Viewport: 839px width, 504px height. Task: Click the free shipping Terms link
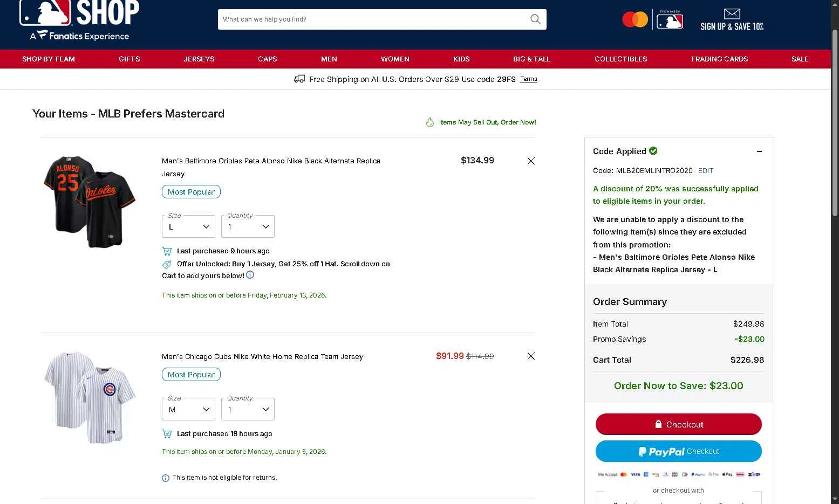pos(529,79)
